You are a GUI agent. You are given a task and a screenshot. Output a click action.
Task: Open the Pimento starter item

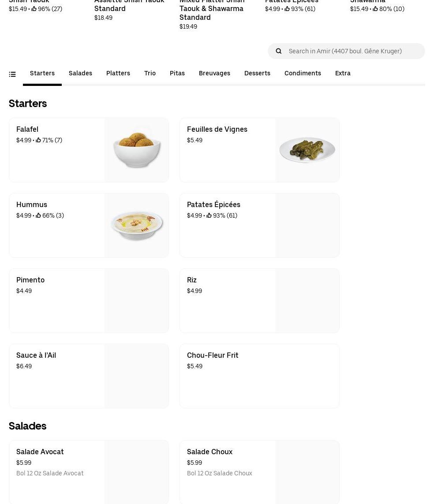click(57, 300)
